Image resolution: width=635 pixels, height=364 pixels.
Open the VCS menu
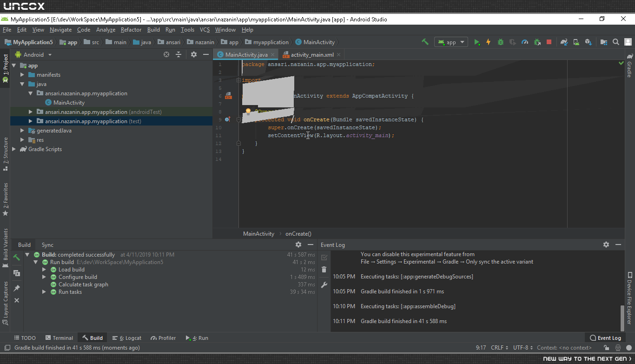(x=205, y=30)
